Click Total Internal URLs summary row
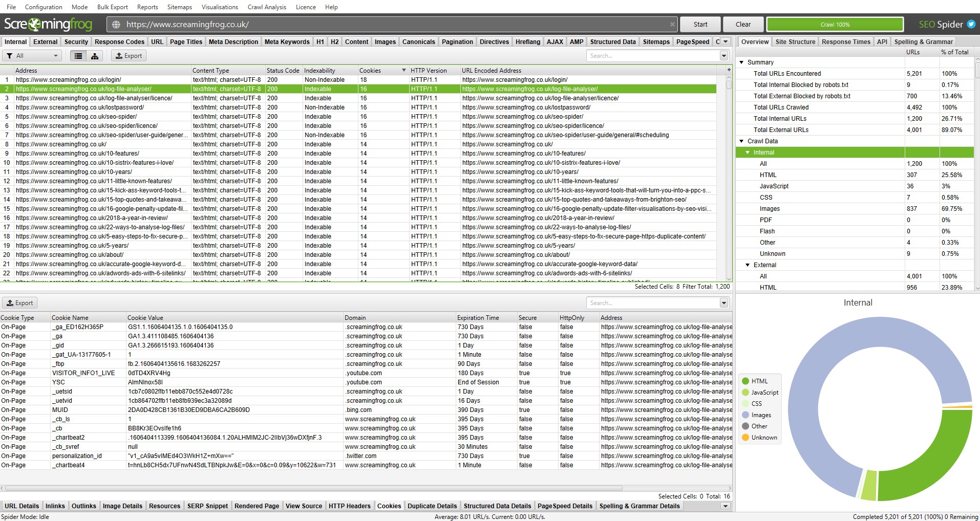The width and height of the screenshot is (980, 521). point(855,119)
